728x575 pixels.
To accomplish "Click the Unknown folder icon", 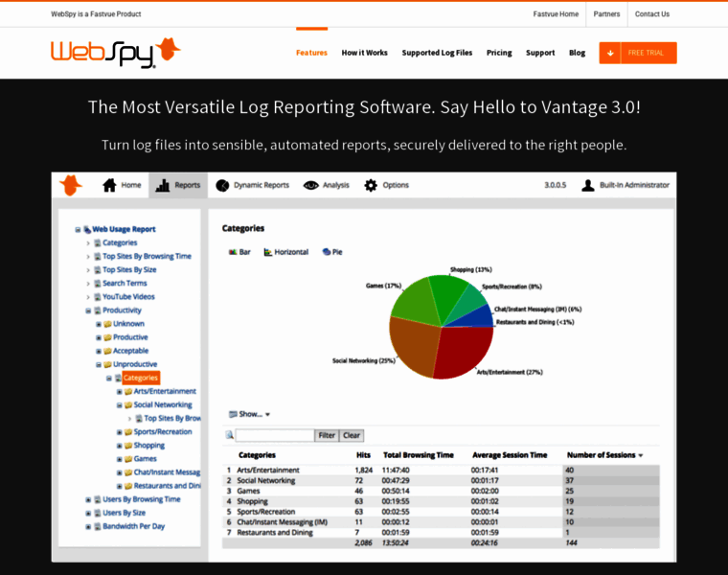I will point(107,324).
